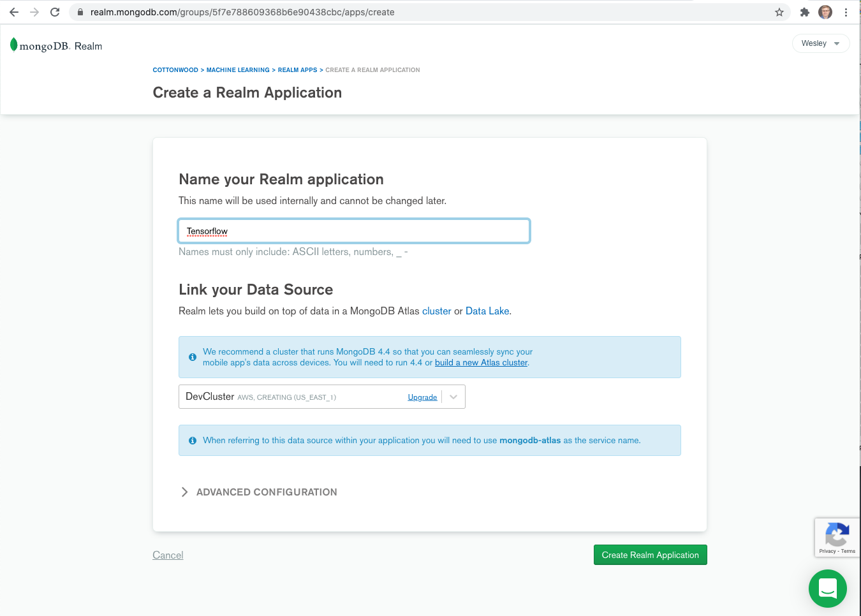Click the dropdown chevron beside Upgrade
Image resolution: width=861 pixels, height=616 pixels.
[453, 397]
